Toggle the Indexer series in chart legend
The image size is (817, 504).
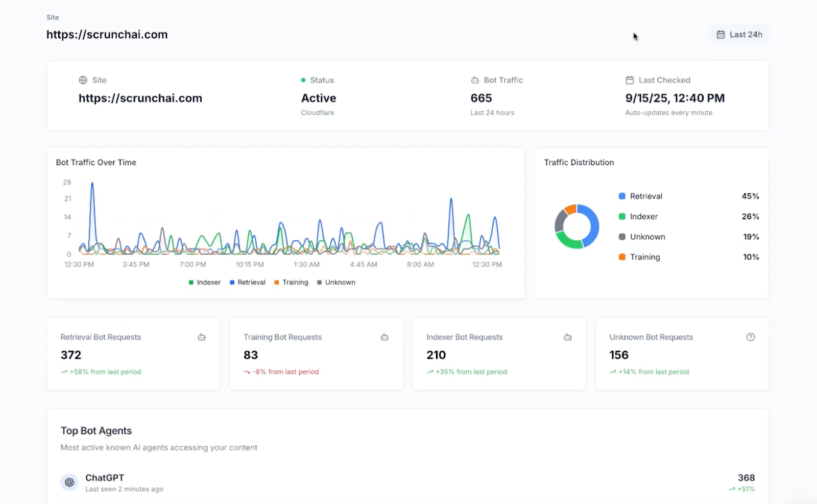[205, 282]
